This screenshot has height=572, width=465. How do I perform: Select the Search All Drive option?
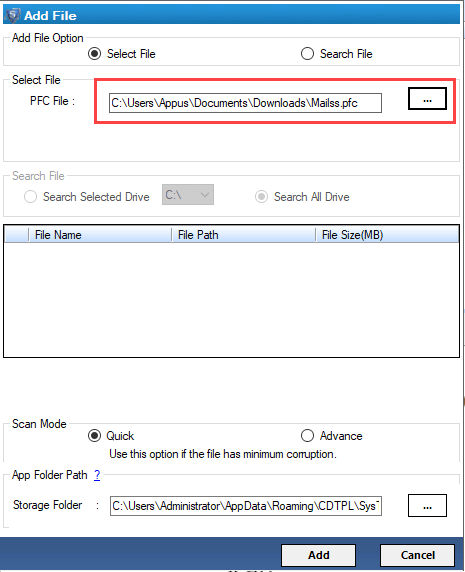tap(261, 197)
